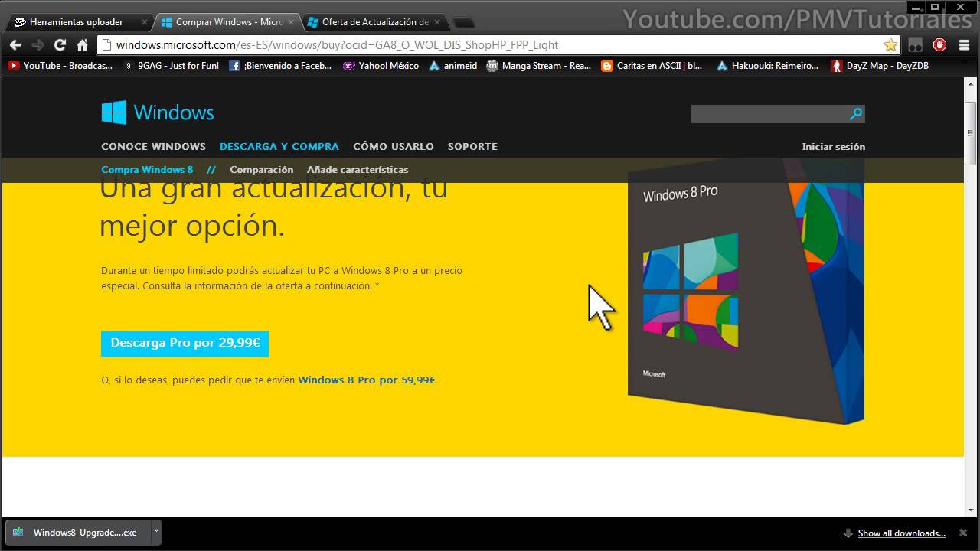Close the downloads bar with the X
The height and width of the screenshot is (551, 980).
(963, 533)
